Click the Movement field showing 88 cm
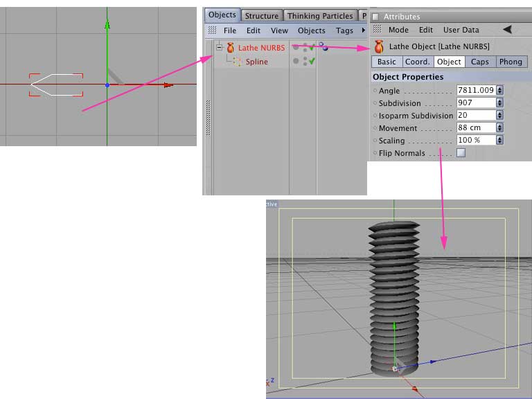 pos(476,127)
